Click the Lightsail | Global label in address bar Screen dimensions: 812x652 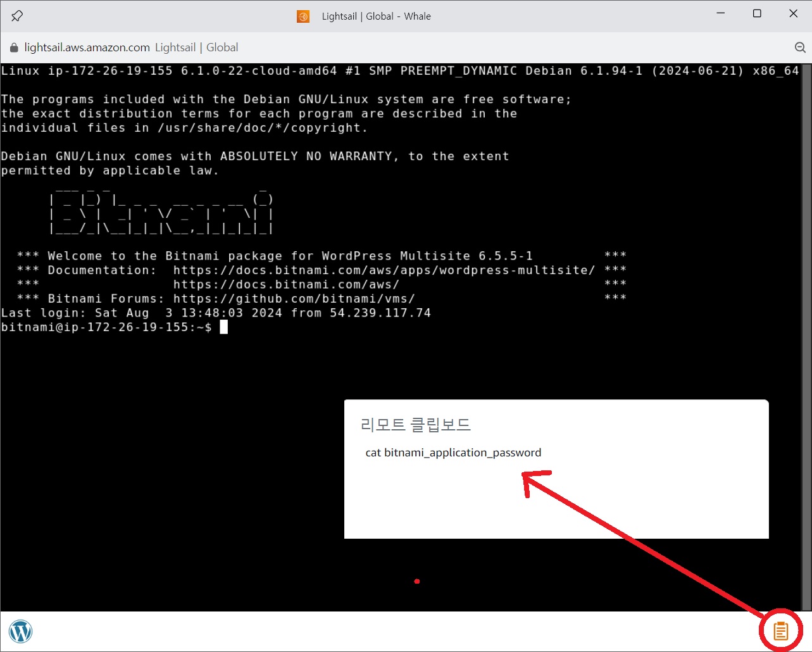[197, 47]
